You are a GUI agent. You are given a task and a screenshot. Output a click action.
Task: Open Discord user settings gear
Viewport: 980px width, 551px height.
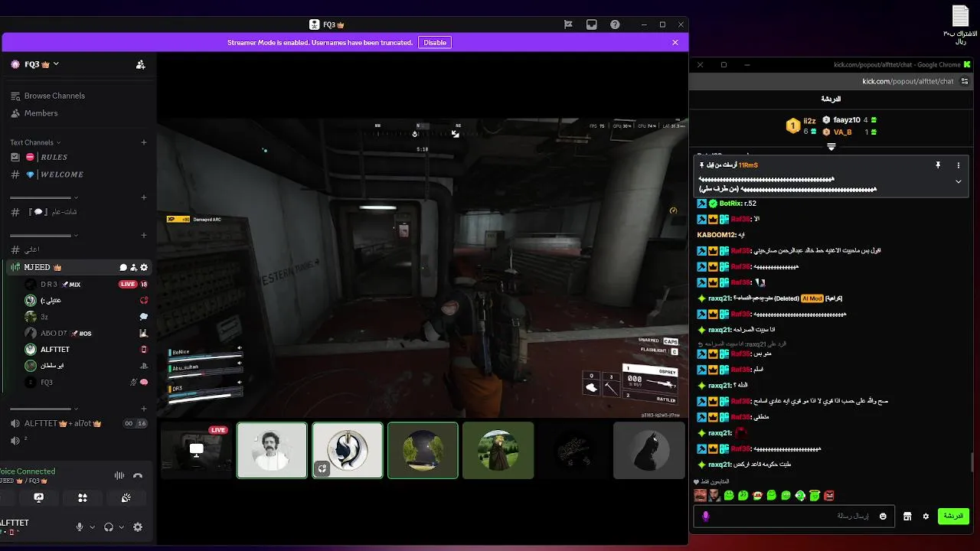pos(138,527)
